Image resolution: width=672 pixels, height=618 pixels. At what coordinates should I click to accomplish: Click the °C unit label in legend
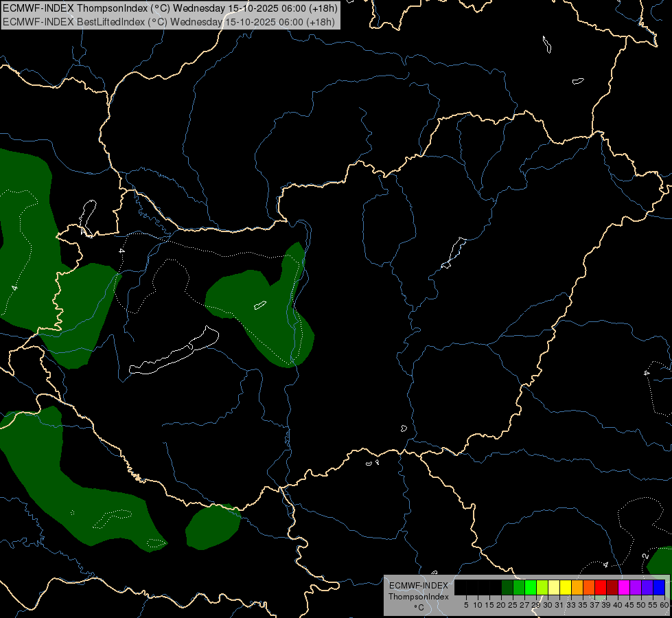[418, 607]
